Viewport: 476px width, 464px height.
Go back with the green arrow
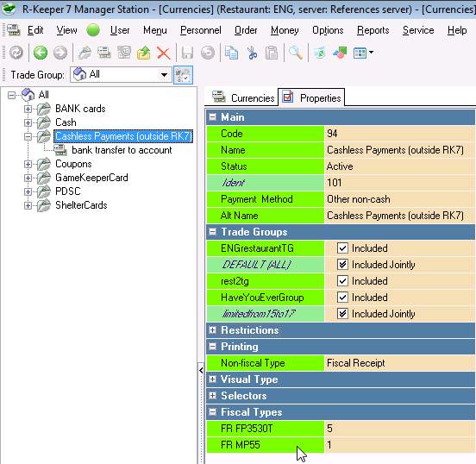(x=41, y=53)
